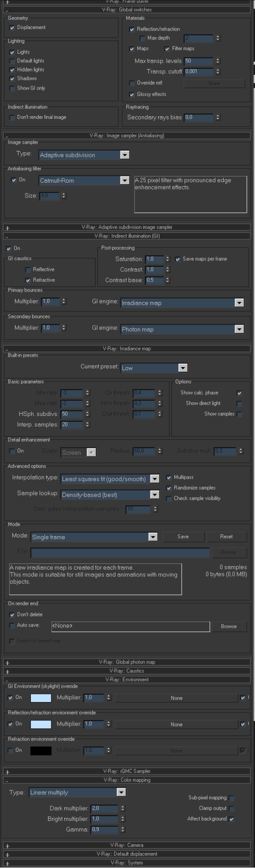Toggle Show calc. phase checkbox

(x=240, y=393)
